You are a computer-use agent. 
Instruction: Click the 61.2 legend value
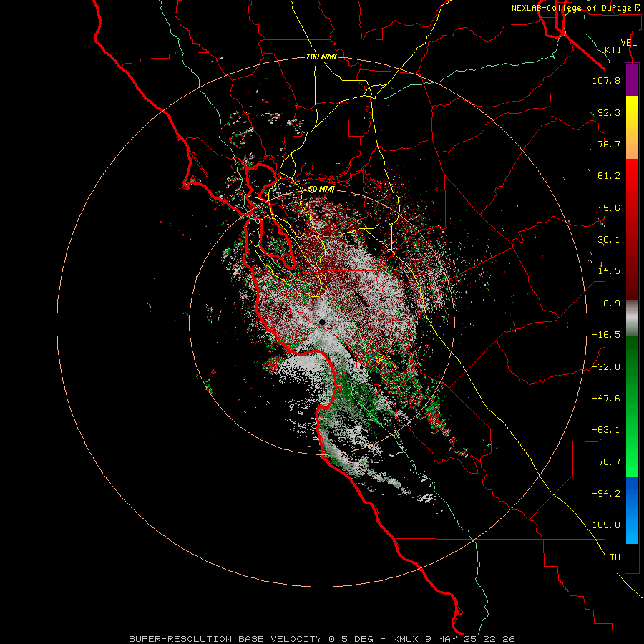coord(609,176)
